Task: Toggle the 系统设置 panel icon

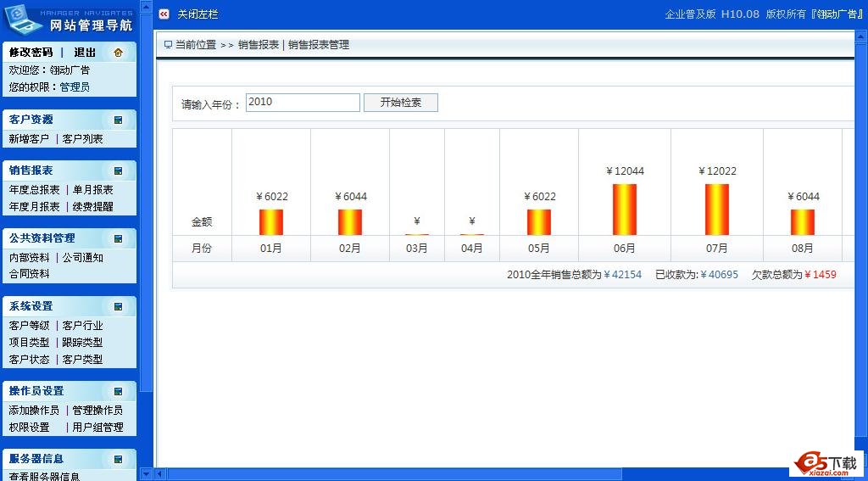Action: (118, 306)
